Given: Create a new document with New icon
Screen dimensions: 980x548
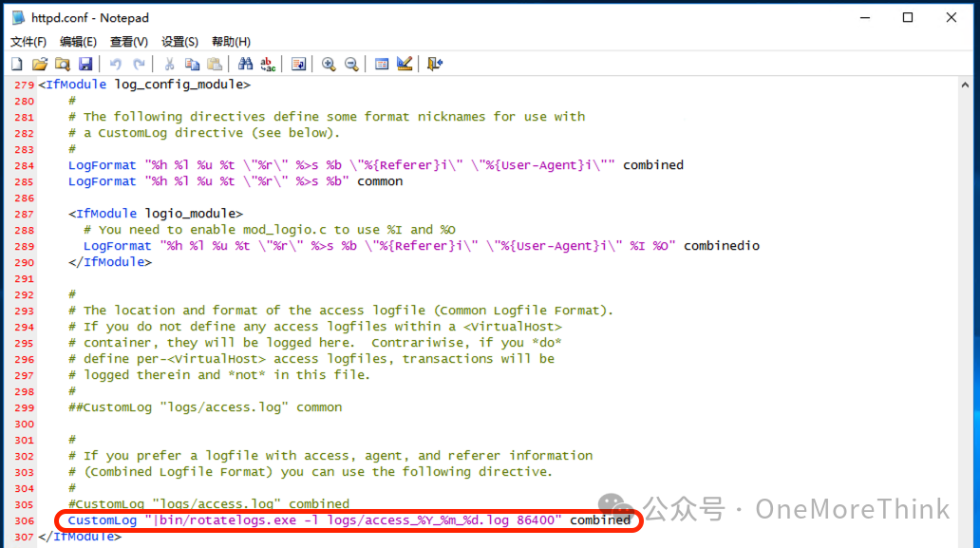Looking at the screenshot, I should [17, 64].
